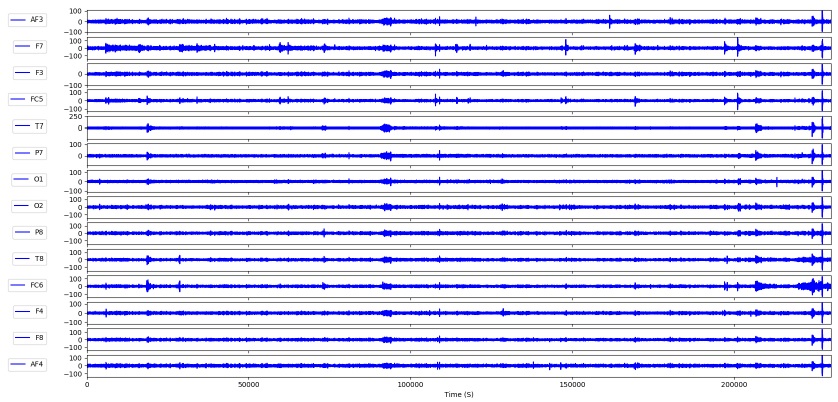Click the T7 channel legend label
The height and width of the screenshot is (402, 838).
(30, 126)
